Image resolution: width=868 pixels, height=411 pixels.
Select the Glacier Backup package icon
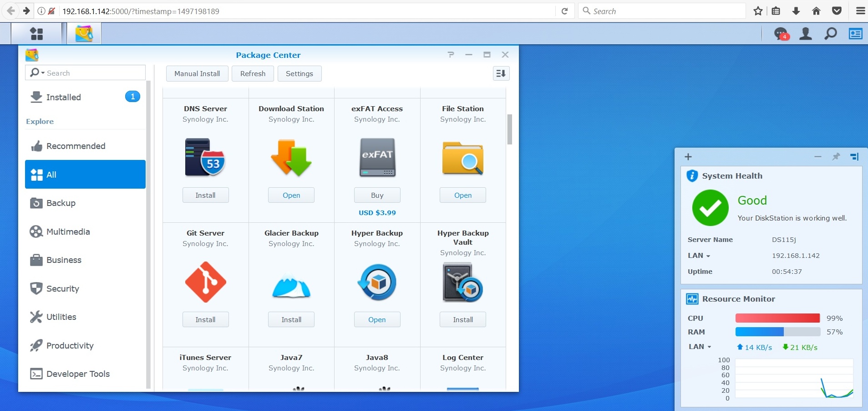click(x=291, y=286)
